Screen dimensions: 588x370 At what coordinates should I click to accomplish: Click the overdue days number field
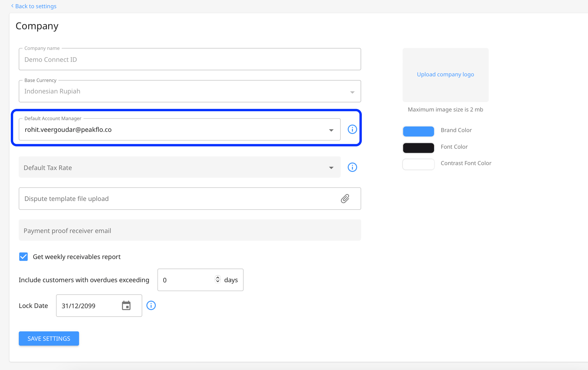(x=200, y=280)
